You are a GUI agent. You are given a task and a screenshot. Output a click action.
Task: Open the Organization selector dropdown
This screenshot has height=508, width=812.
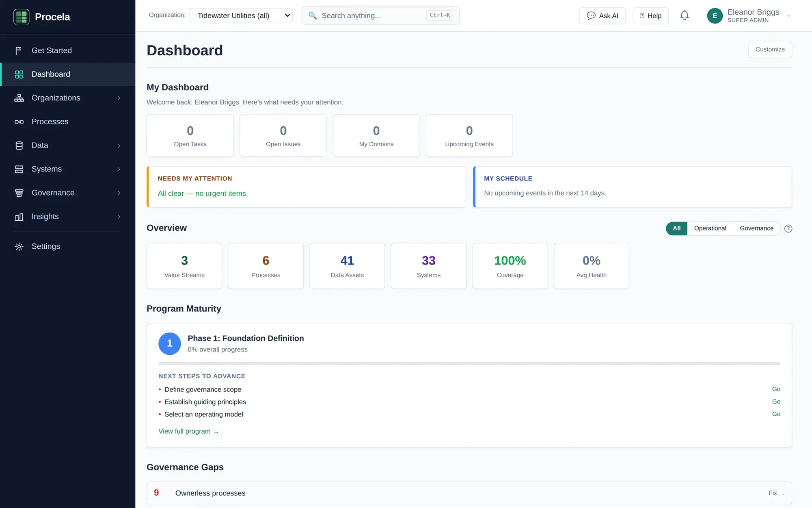pos(241,15)
